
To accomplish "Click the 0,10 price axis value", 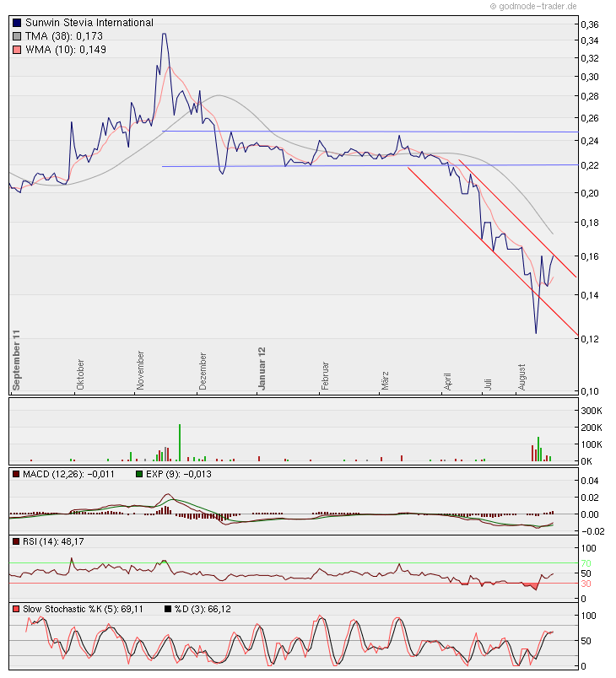I will (x=590, y=391).
